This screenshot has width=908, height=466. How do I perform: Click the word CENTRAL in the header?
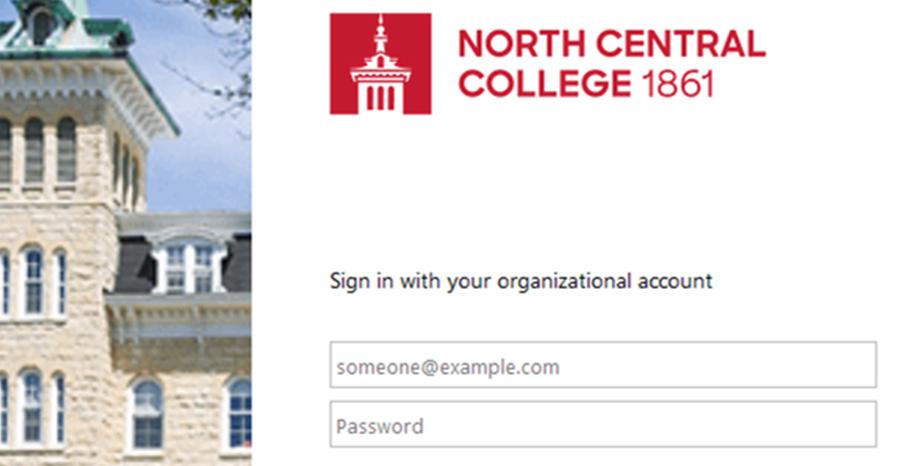point(681,44)
